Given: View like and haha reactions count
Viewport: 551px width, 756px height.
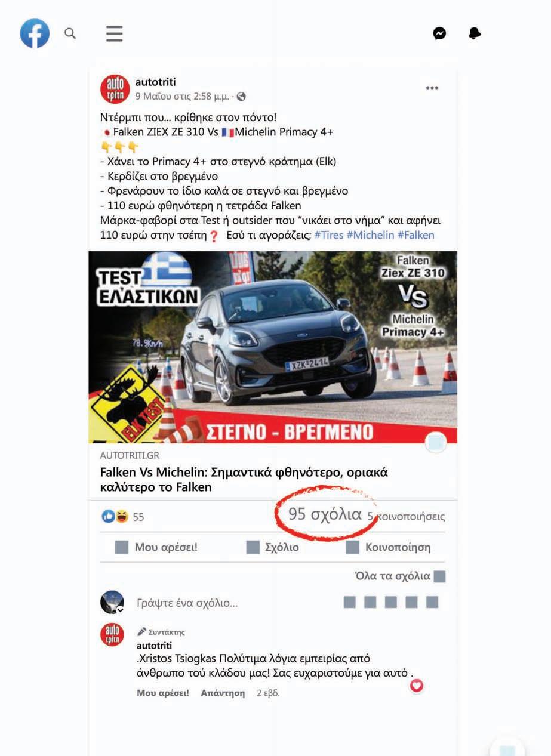Looking at the screenshot, I should pos(123,517).
